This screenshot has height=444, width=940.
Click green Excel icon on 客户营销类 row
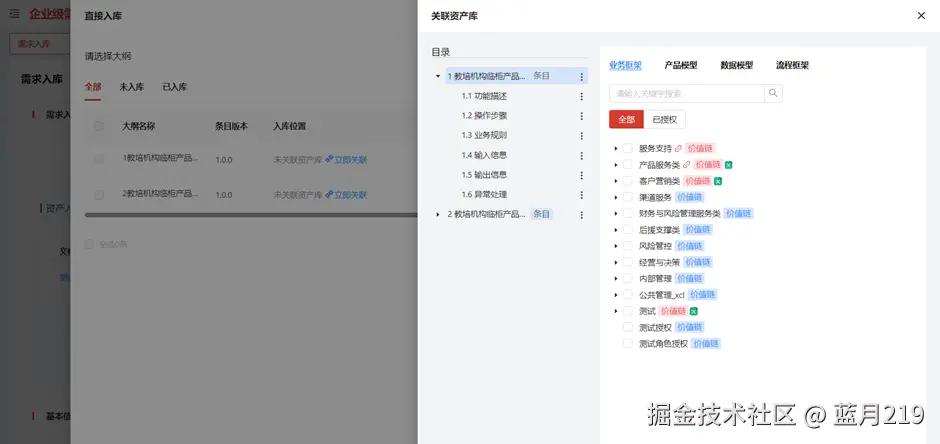[718, 181]
